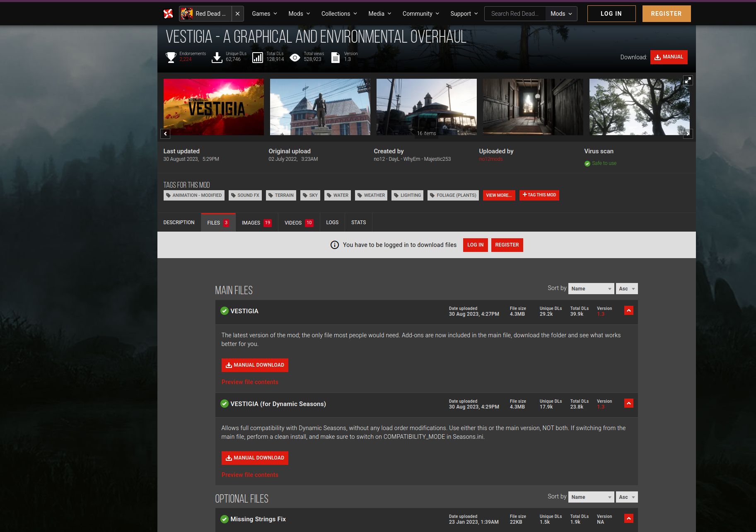Switch to the Description tab

179,222
